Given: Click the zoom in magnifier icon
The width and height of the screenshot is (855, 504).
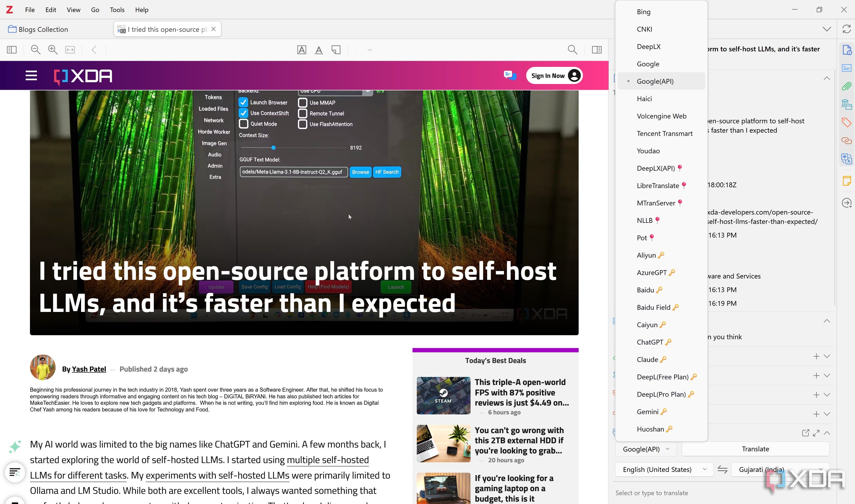Looking at the screenshot, I should (x=53, y=49).
